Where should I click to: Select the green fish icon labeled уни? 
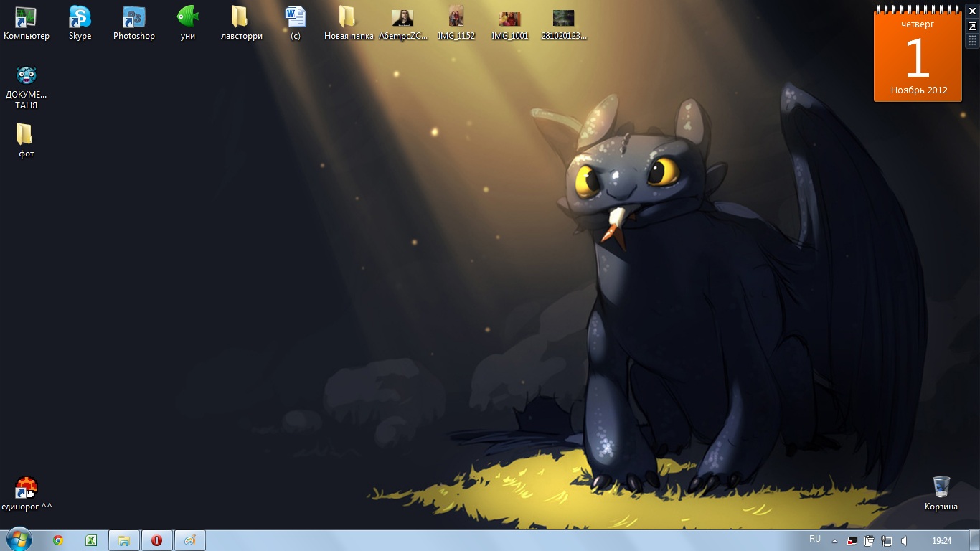(x=187, y=23)
